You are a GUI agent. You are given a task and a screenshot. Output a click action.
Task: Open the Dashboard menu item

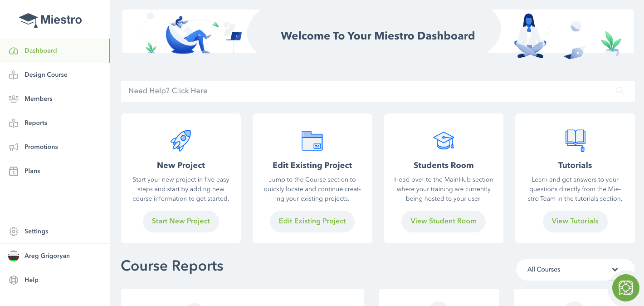(x=54, y=51)
